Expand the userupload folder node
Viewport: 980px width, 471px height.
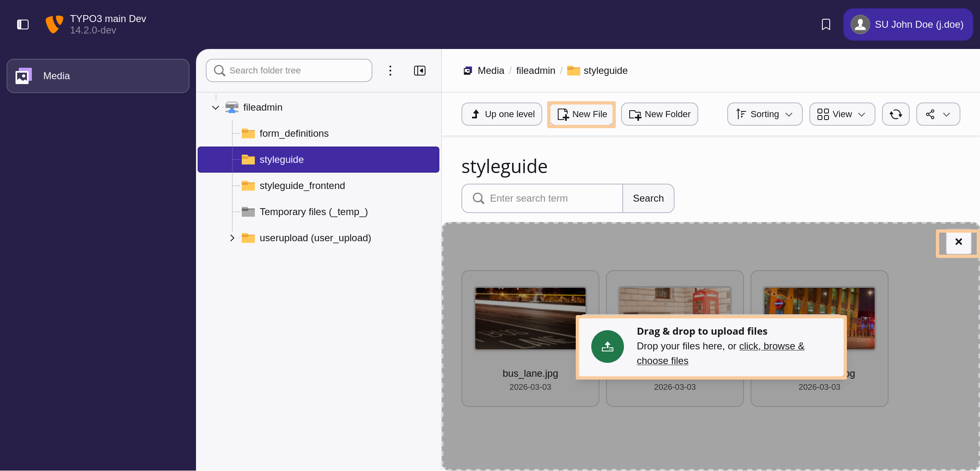(x=232, y=238)
